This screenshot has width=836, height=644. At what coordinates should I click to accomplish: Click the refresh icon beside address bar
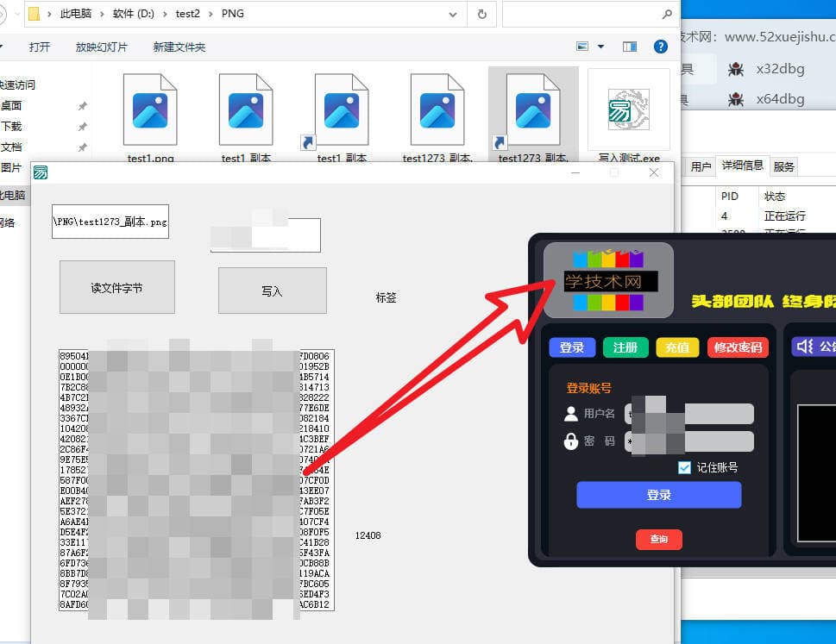click(481, 15)
